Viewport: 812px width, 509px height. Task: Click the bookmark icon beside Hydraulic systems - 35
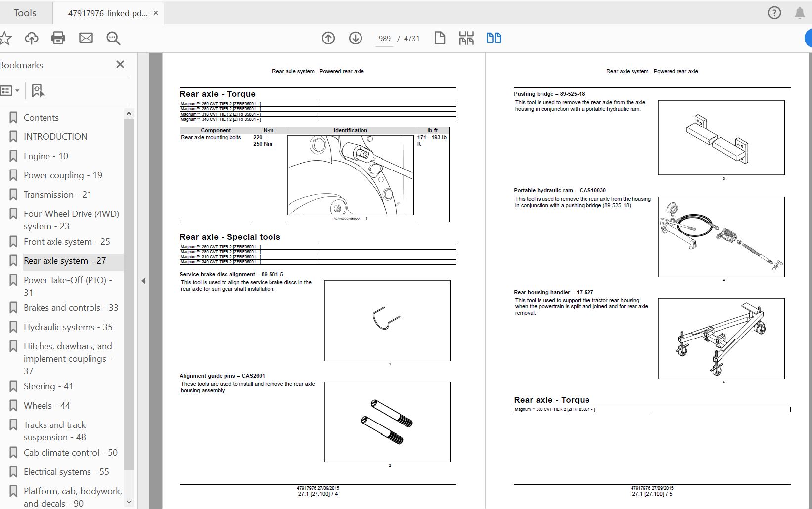13,327
